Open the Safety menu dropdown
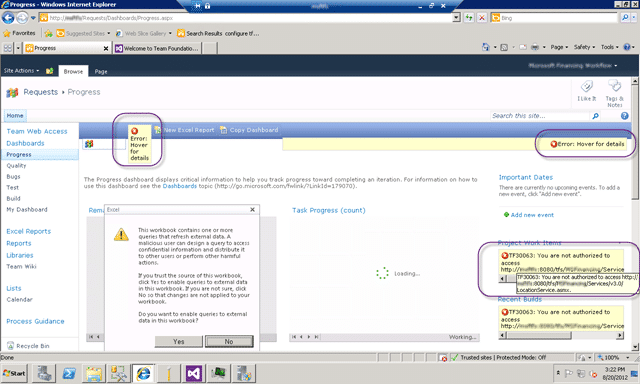The height and width of the screenshot is (384, 640). [584, 47]
